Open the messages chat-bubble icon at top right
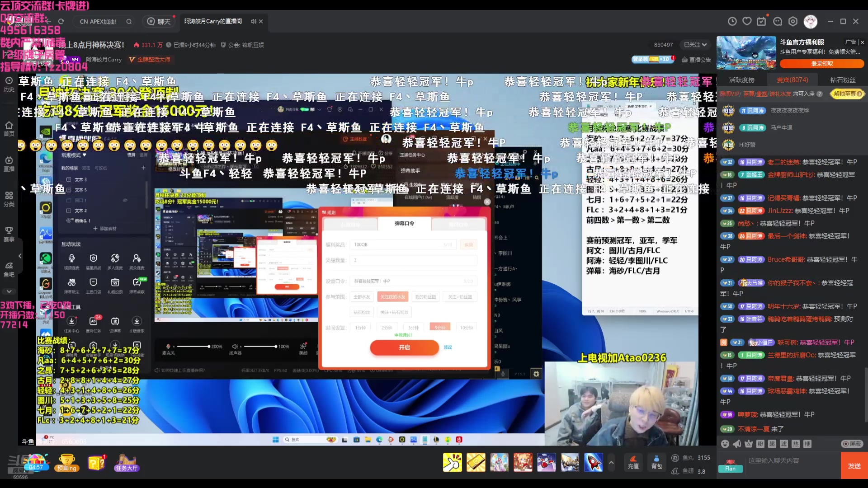Image resolution: width=868 pixels, height=488 pixels. click(778, 21)
